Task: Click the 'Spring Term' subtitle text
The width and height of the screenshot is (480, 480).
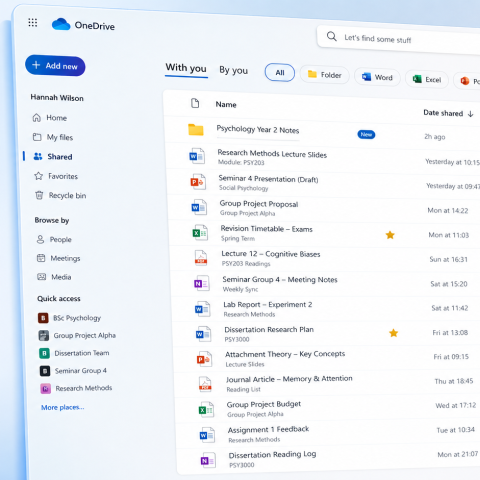Action: tap(238, 238)
